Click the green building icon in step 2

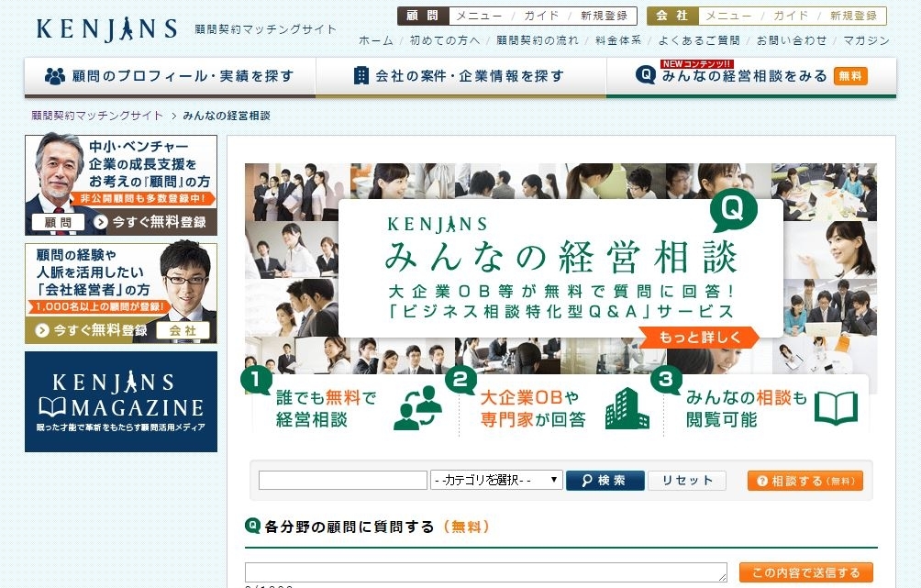point(627,407)
